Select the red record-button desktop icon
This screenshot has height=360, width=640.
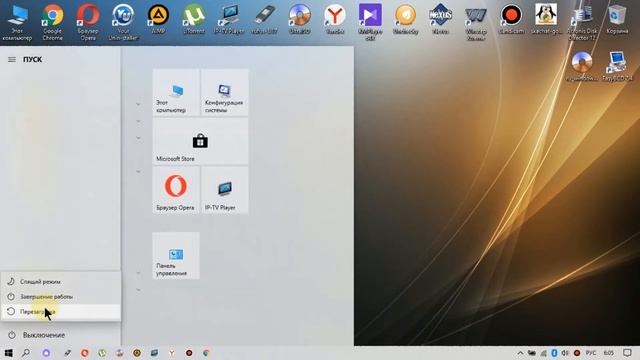511,19
